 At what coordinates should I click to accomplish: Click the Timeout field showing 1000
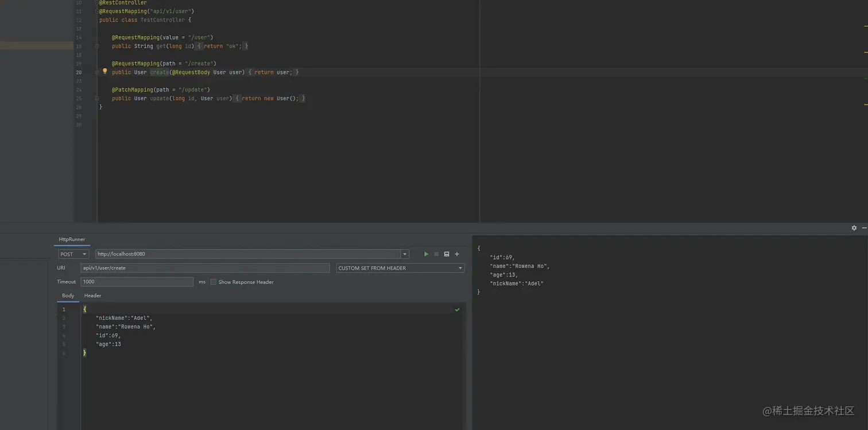click(x=137, y=282)
